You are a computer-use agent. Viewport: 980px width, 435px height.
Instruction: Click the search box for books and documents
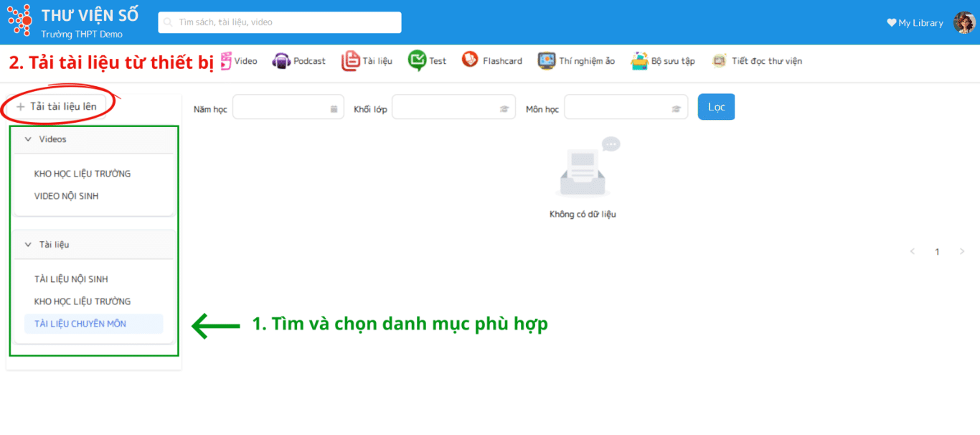click(280, 22)
